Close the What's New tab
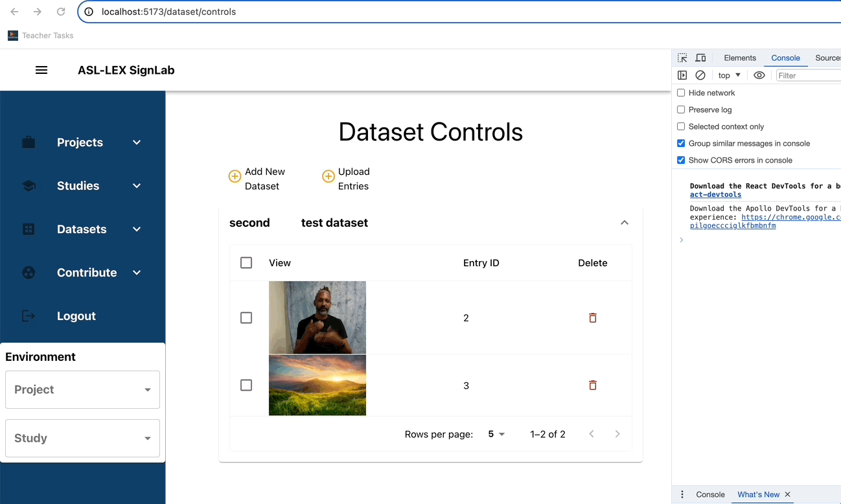 [787, 494]
